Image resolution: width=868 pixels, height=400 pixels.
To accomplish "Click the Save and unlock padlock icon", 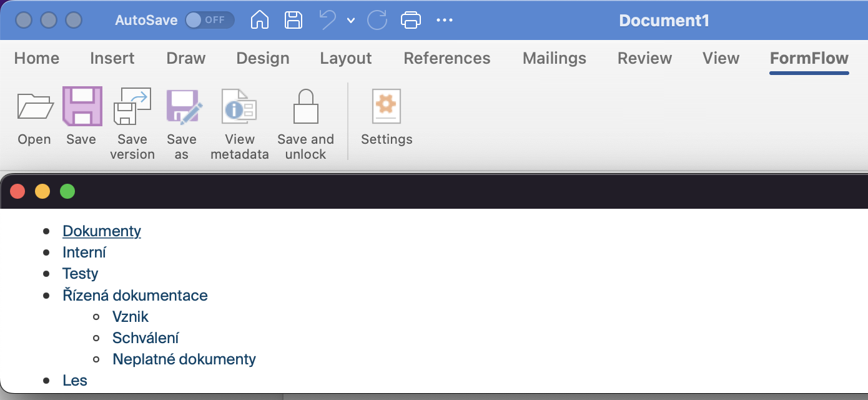I will coord(305,106).
